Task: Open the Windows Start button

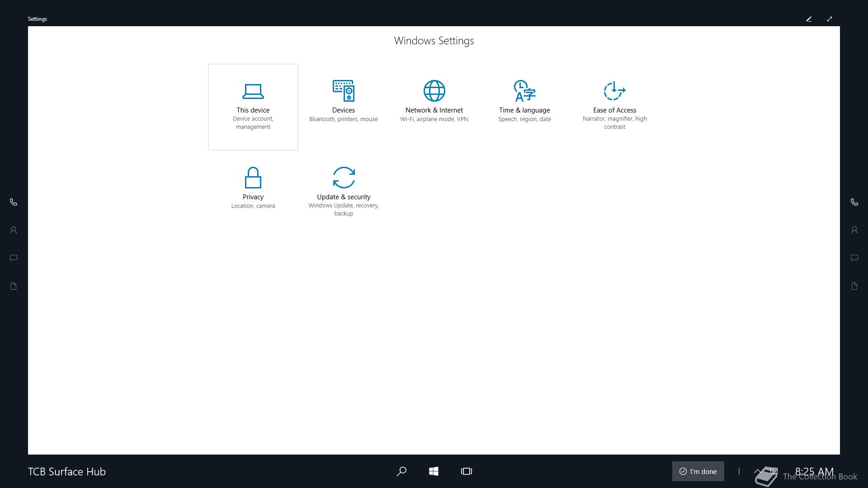Action: tap(434, 471)
